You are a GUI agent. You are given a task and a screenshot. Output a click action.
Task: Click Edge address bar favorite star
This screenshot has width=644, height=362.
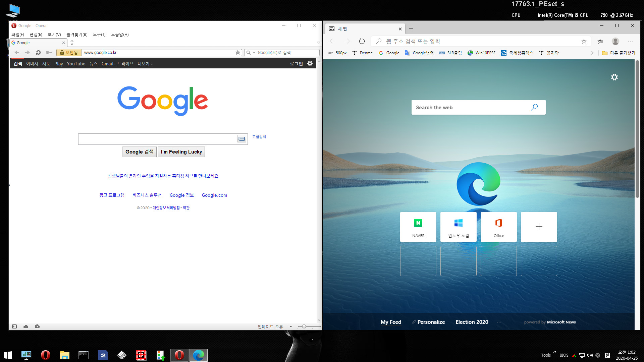click(584, 41)
